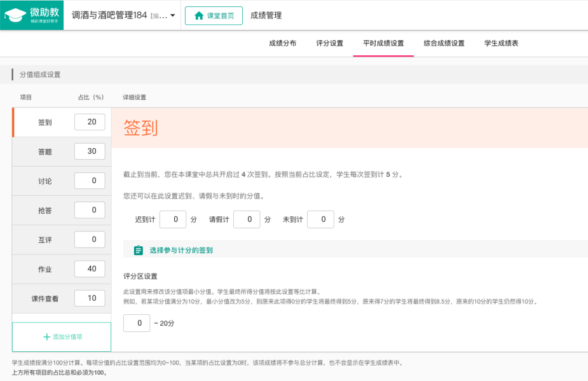Select the 作业 item row
Image resolution: width=588 pixels, height=381 pixels.
click(62, 269)
